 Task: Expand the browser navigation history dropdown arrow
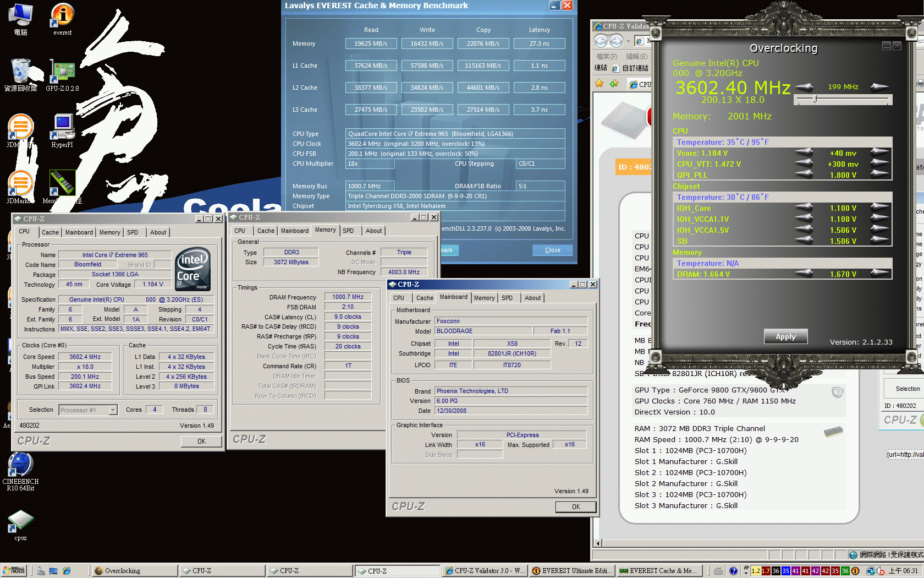(x=628, y=41)
